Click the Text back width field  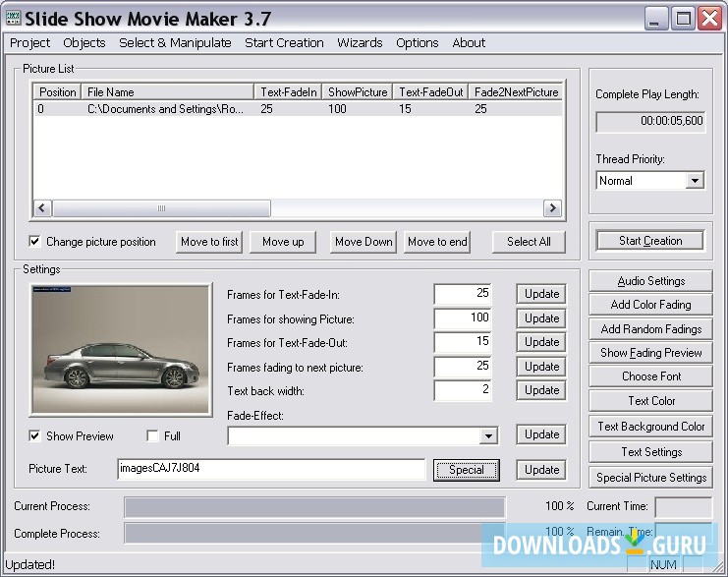point(463,390)
